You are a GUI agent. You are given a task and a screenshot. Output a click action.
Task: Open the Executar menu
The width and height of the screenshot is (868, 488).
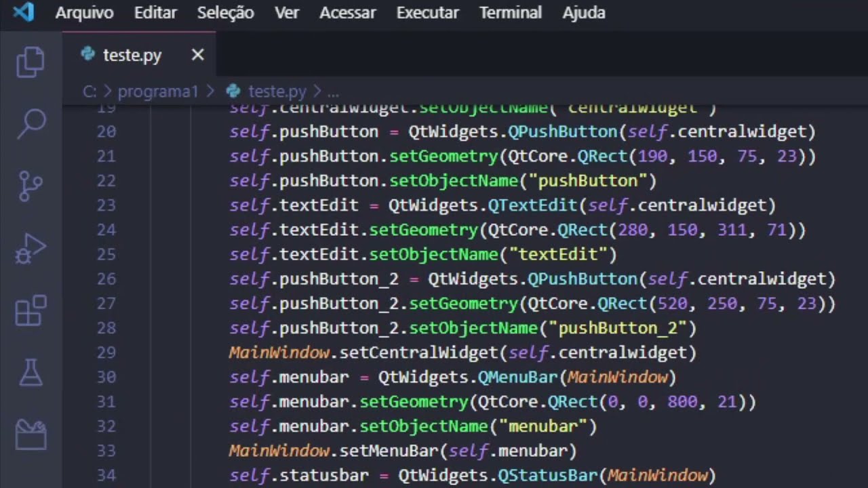pos(427,12)
